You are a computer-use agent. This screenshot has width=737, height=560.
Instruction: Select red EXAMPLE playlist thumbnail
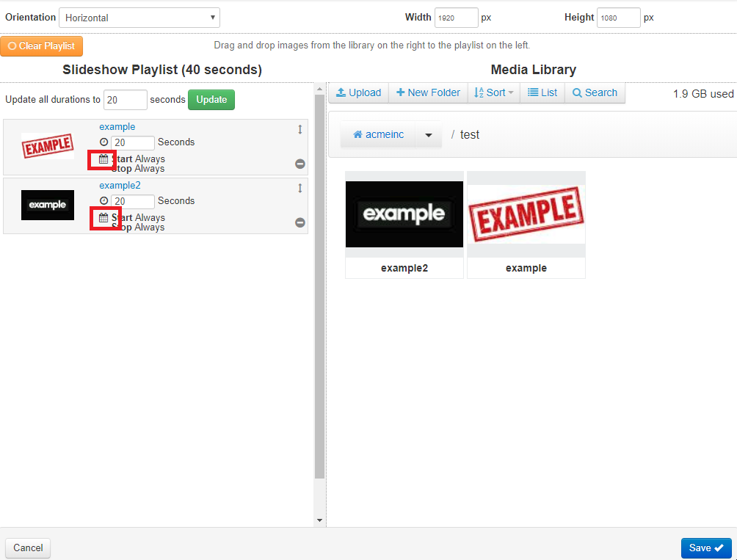click(48, 146)
